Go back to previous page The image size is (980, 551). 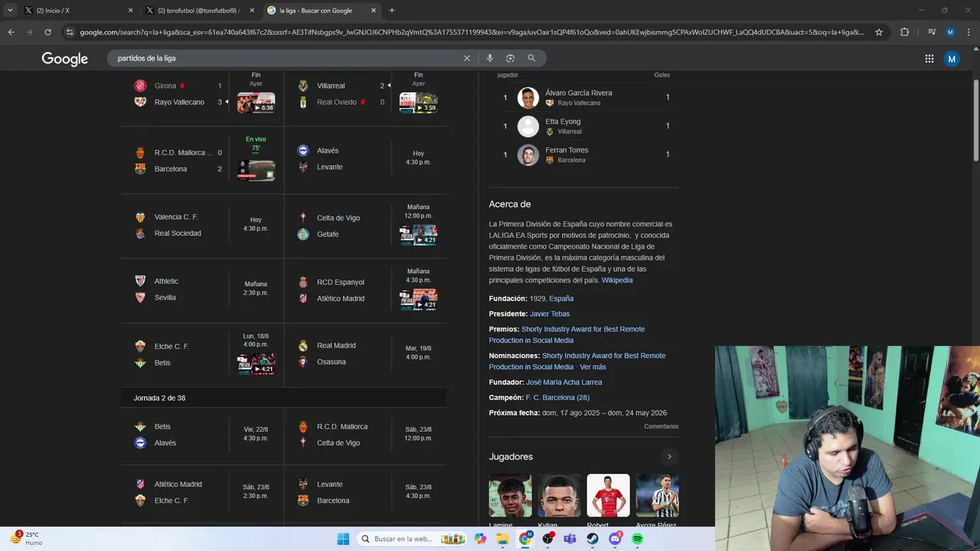pos(11,32)
